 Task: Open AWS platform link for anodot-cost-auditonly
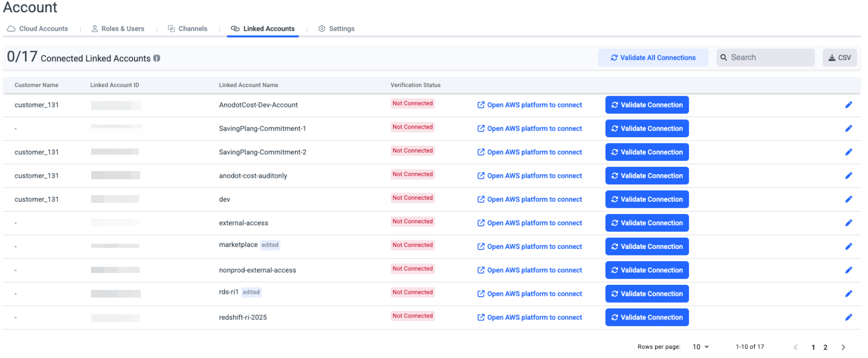[530, 176]
